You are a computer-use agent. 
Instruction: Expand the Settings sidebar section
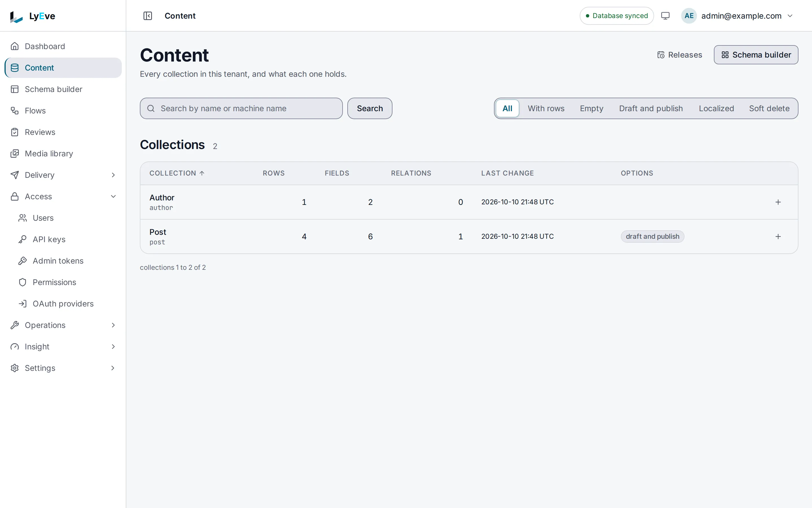(63, 368)
